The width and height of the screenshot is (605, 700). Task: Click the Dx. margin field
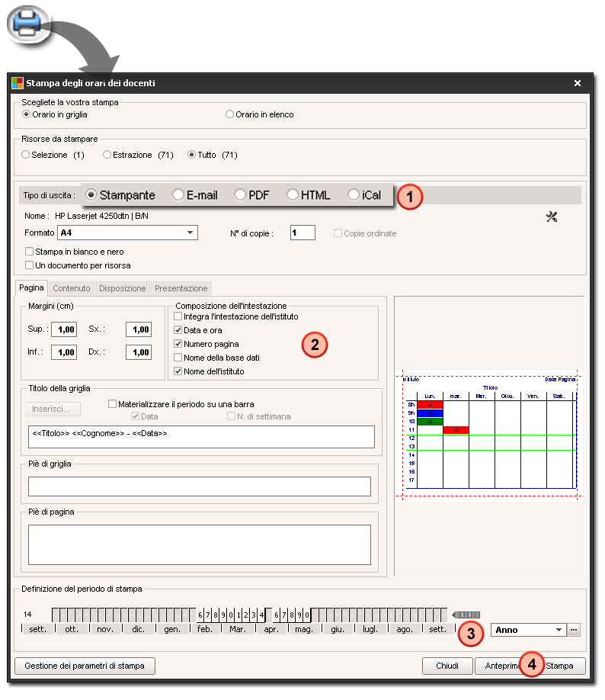pos(139,352)
